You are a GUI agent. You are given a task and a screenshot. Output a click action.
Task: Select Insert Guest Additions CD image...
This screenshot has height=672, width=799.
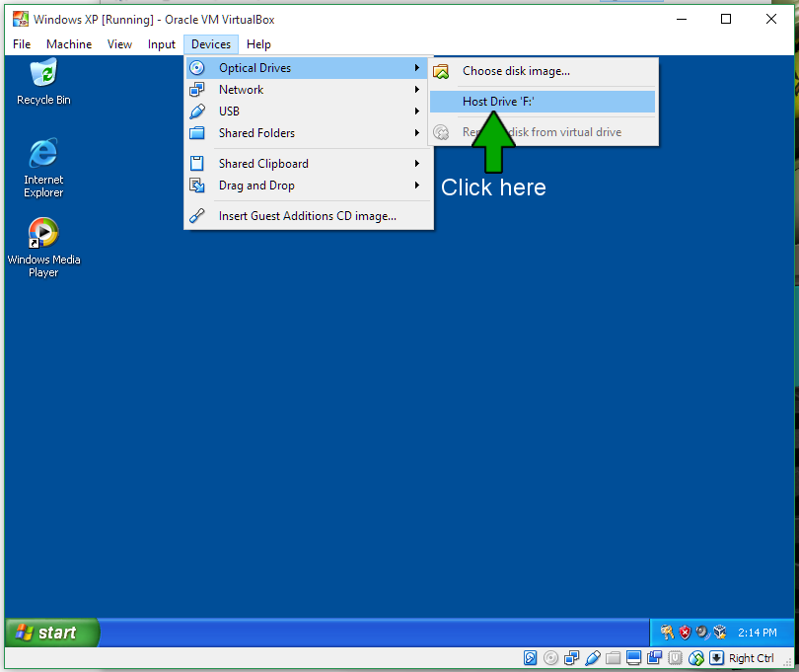[x=308, y=216]
